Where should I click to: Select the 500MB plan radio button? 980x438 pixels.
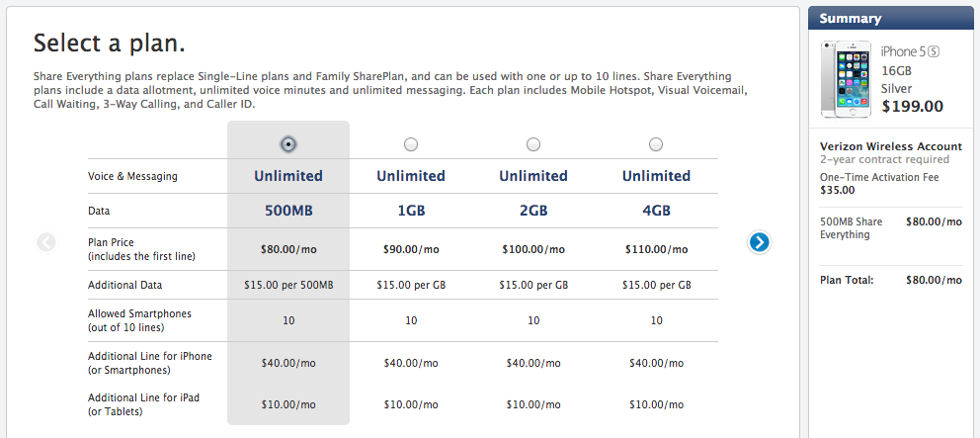click(287, 144)
